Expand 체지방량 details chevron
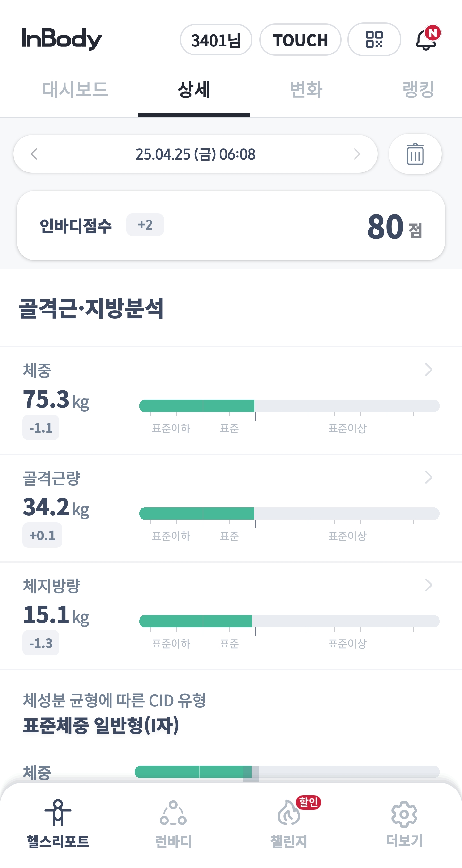This screenshot has height=868, width=462. pos(429,585)
